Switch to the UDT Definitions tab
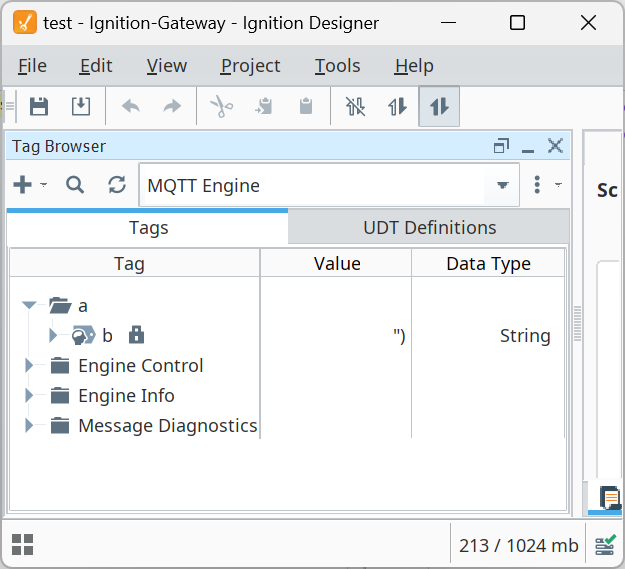Viewport: 625px width, 569px height. coord(429,228)
